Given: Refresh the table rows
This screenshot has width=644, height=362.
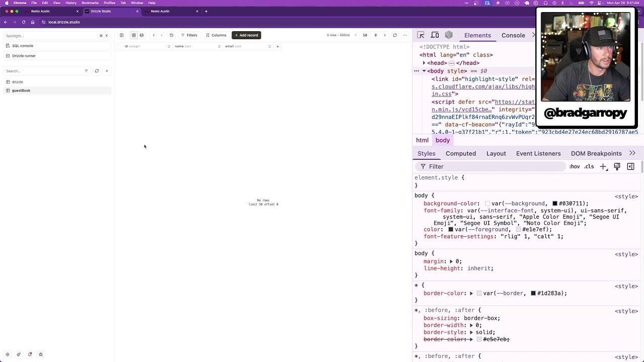Looking at the screenshot, I should [395, 35].
